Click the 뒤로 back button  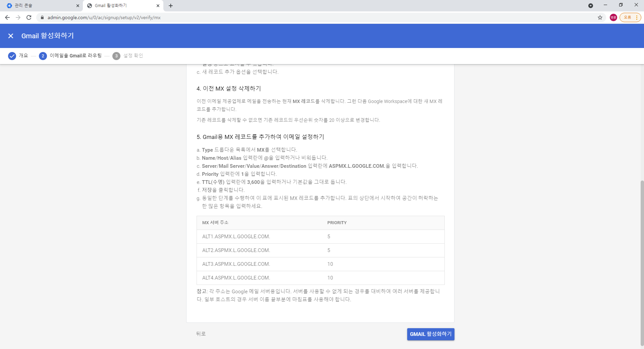(201, 334)
